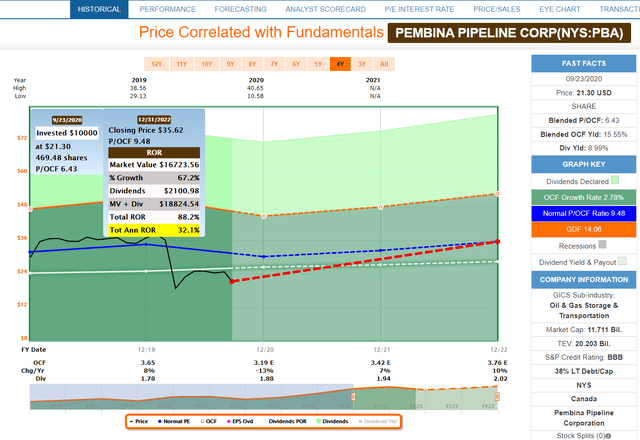The height and width of the screenshot is (440, 640).
Task: Click the Recessions grey swatch
Action: coord(602,244)
